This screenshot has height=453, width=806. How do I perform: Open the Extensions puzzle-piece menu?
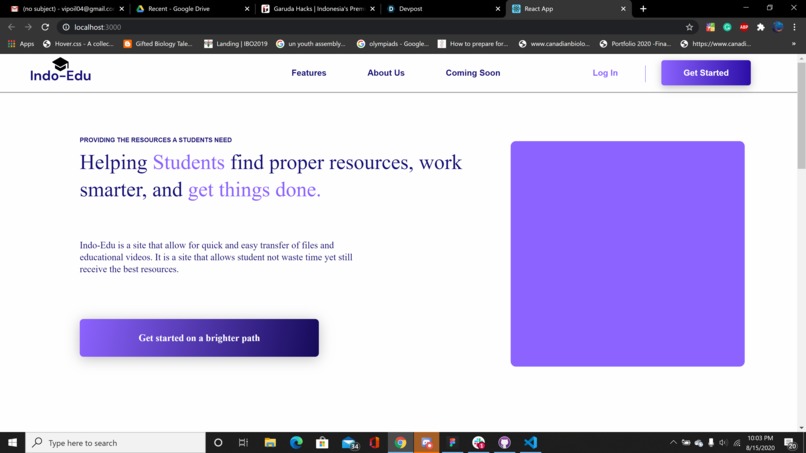coord(761,27)
